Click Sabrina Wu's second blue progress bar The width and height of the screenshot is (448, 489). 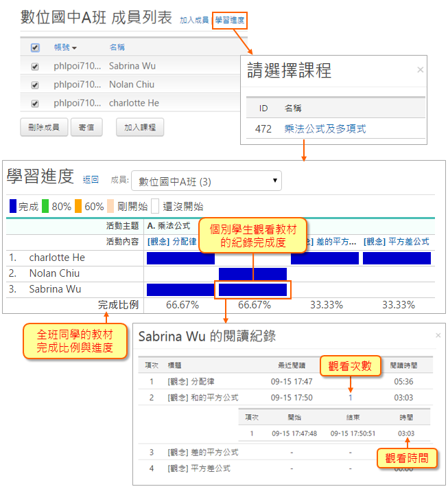252,290
